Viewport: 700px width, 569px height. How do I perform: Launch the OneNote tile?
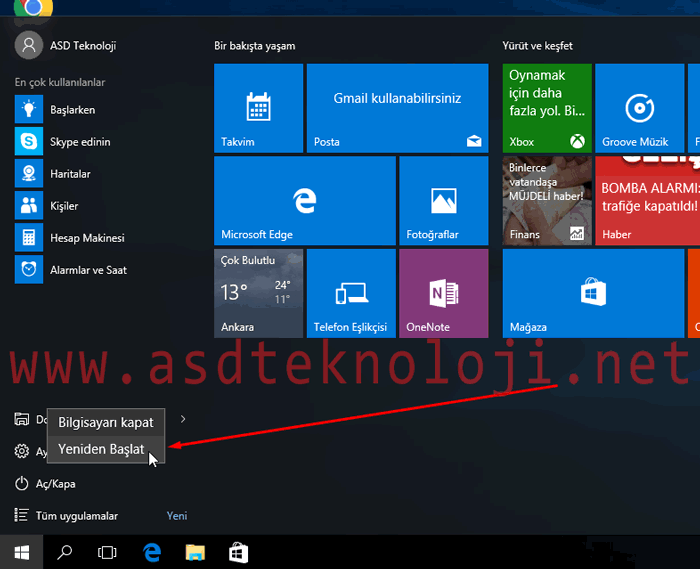[x=444, y=293]
